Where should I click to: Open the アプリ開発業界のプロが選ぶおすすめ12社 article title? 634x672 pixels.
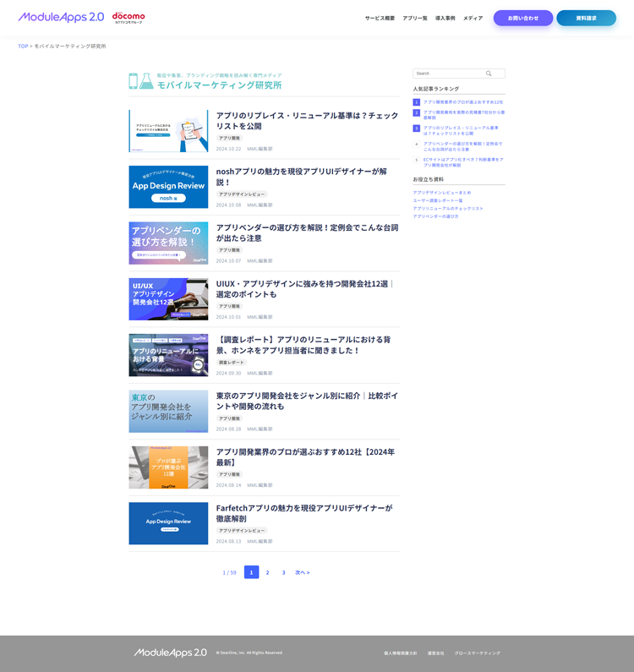pos(306,456)
